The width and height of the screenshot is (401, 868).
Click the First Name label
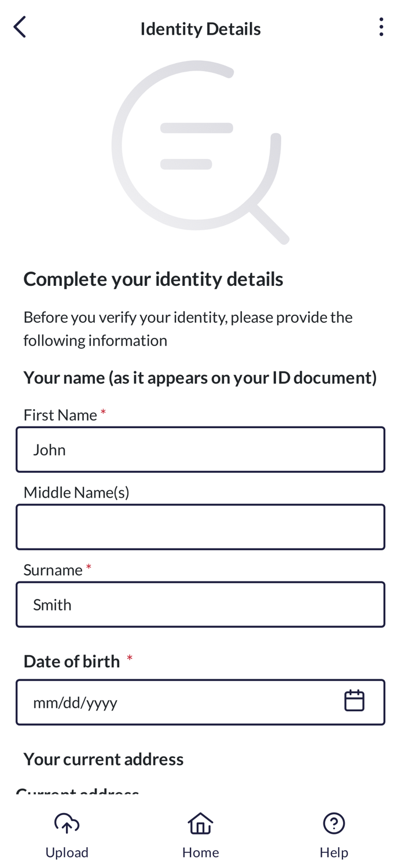(60, 415)
